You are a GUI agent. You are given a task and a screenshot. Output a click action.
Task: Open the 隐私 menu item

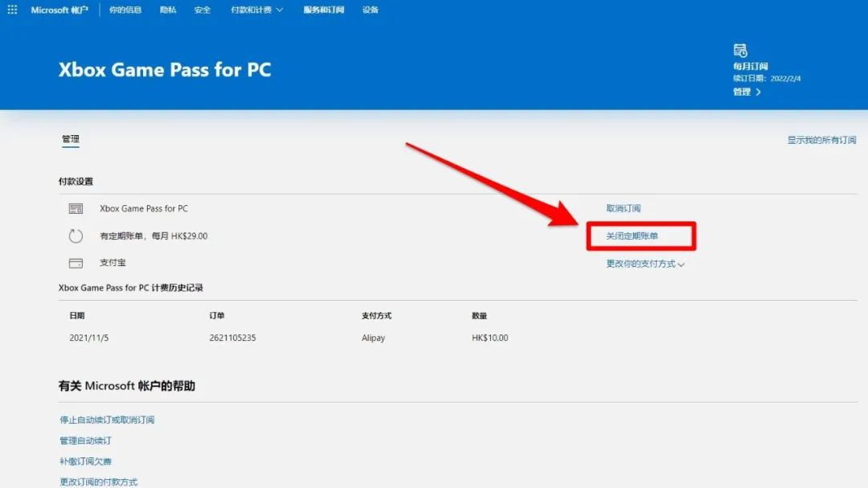click(x=167, y=10)
